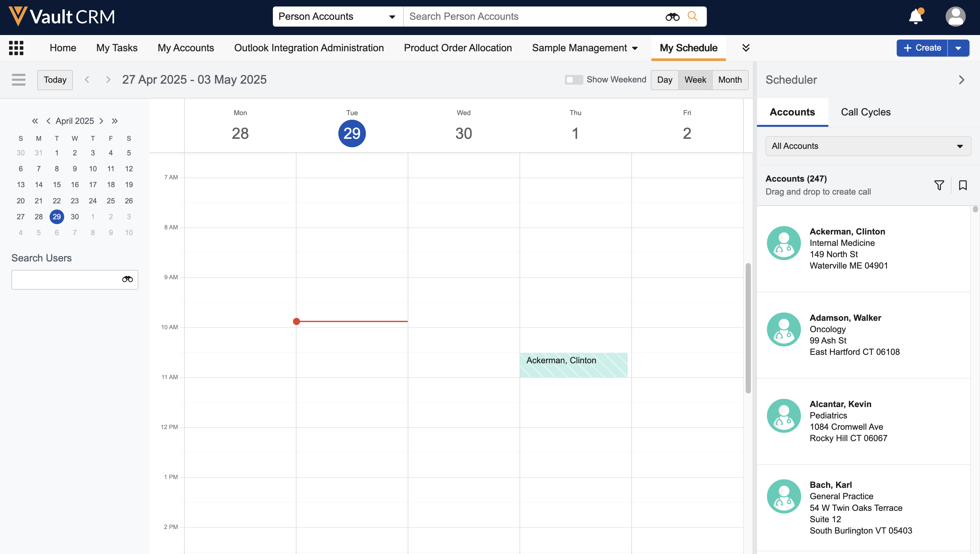Open the user profile avatar
980x554 pixels.
tap(955, 17)
